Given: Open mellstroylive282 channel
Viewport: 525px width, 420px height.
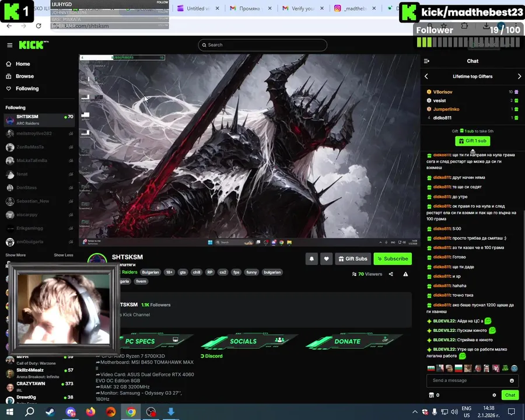Looking at the screenshot, I should pyautogui.click(x=39, y=134).
